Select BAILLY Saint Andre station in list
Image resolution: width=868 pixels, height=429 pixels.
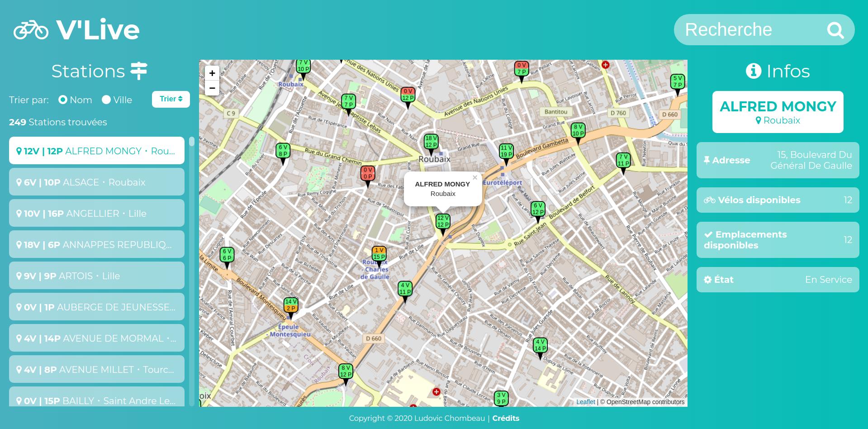[97, 397]
